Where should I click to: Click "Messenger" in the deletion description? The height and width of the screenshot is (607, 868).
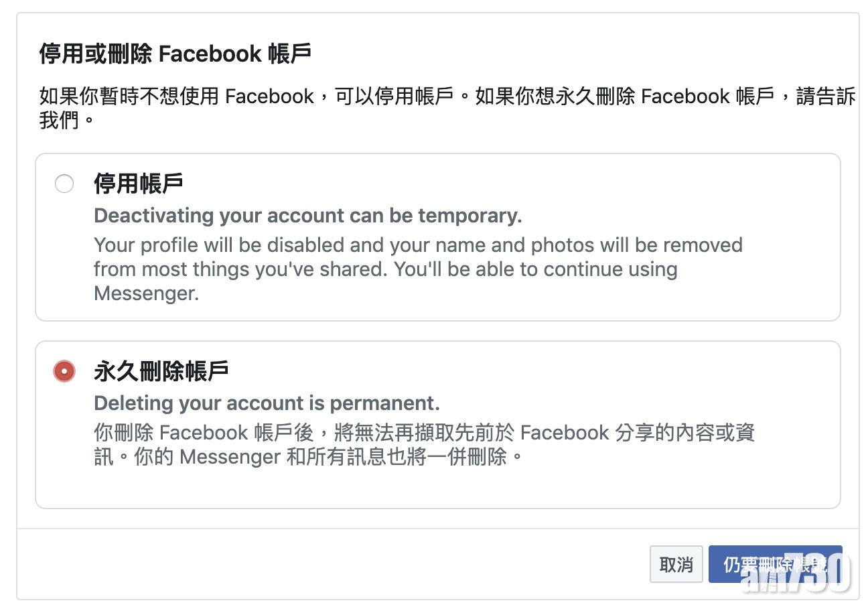pos(230,457)
